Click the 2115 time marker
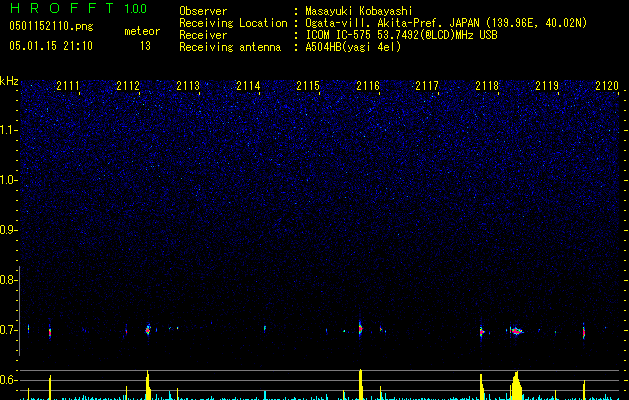This screenshot has width=629, height=400. coord(308,85)
